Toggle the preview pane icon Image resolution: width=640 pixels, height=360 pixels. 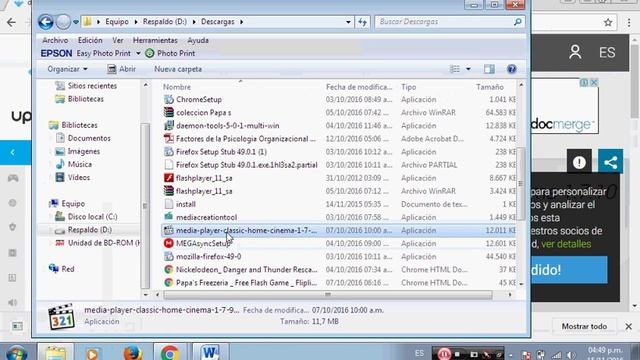(489, 69)
